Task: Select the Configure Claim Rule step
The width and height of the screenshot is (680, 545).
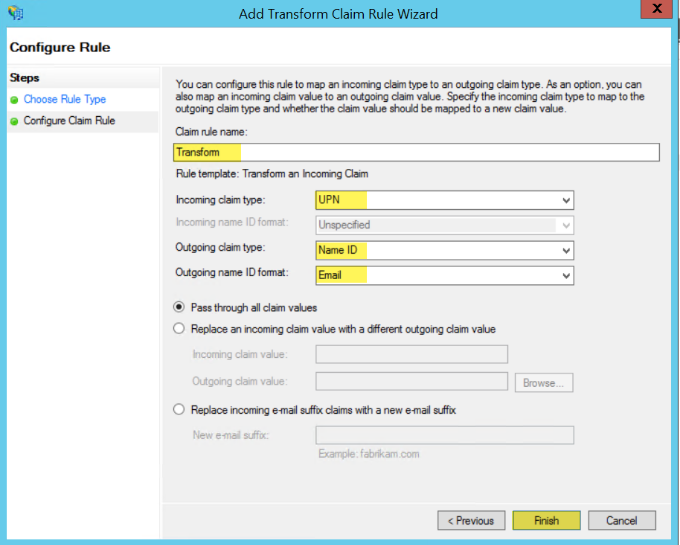Action: [x=69, y=121]
